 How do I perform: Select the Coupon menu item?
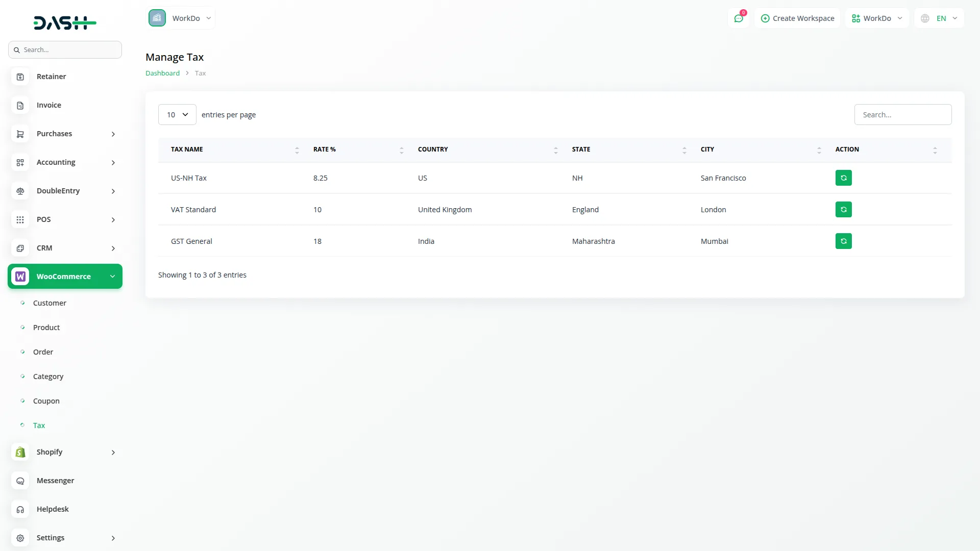point(46,401)
